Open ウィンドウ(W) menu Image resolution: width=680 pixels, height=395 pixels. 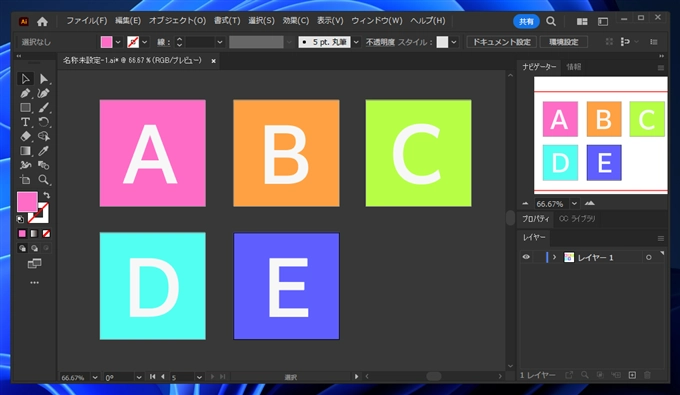(377, 20)
